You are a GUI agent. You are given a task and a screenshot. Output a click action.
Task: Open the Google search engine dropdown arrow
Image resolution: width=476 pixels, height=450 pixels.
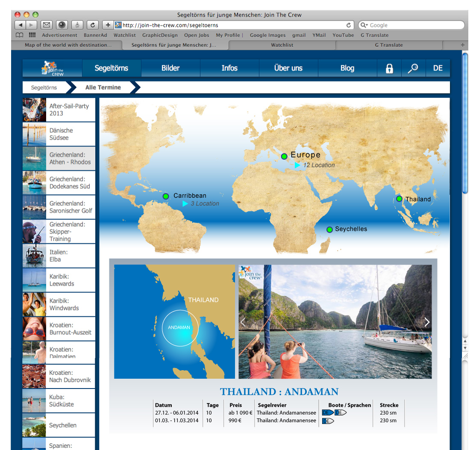point(364,25)
